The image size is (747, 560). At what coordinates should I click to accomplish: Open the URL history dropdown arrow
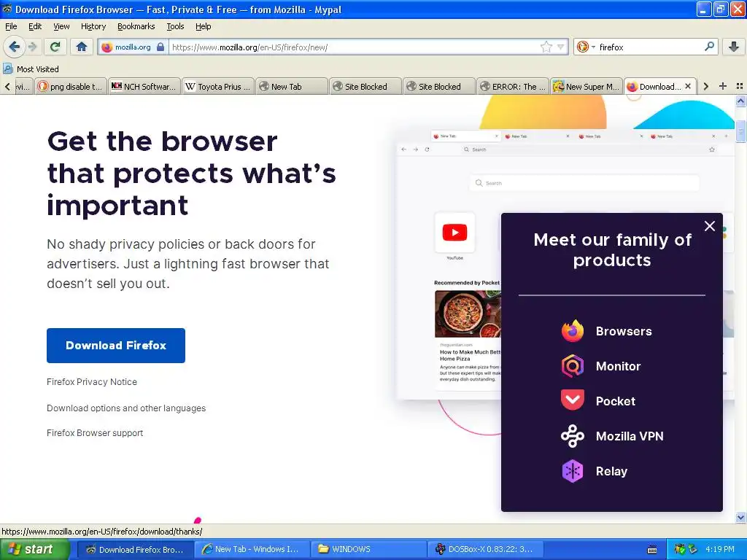pos(561,47)
